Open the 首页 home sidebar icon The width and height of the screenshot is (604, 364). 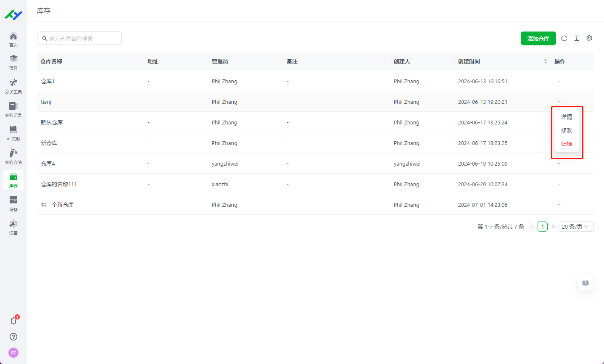click(x=13, y=39)
